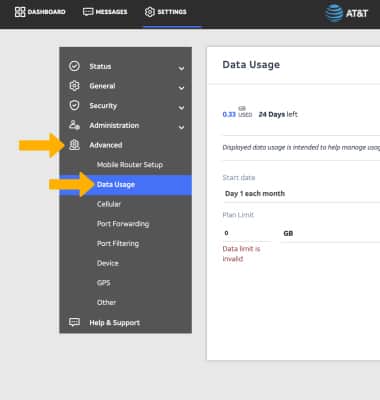Click the Settings gear icon
The width and height of the screenshot is (380, 400).
click(150, 12)
